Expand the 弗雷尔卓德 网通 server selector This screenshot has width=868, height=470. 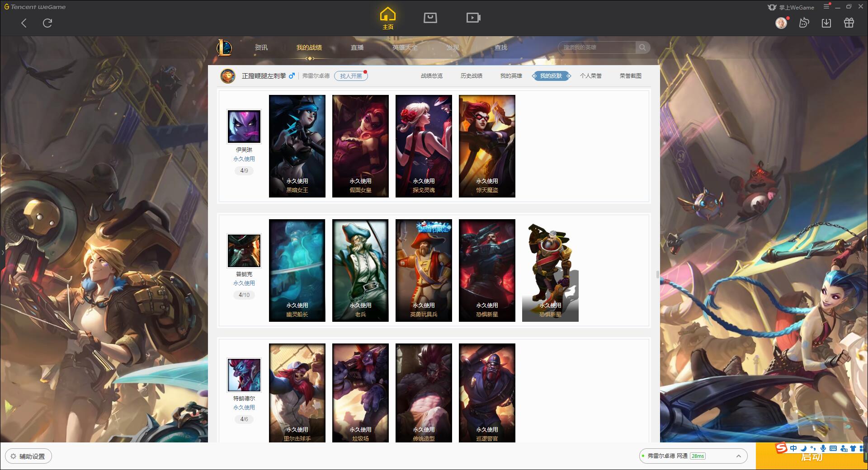click(x=693, y=456)
